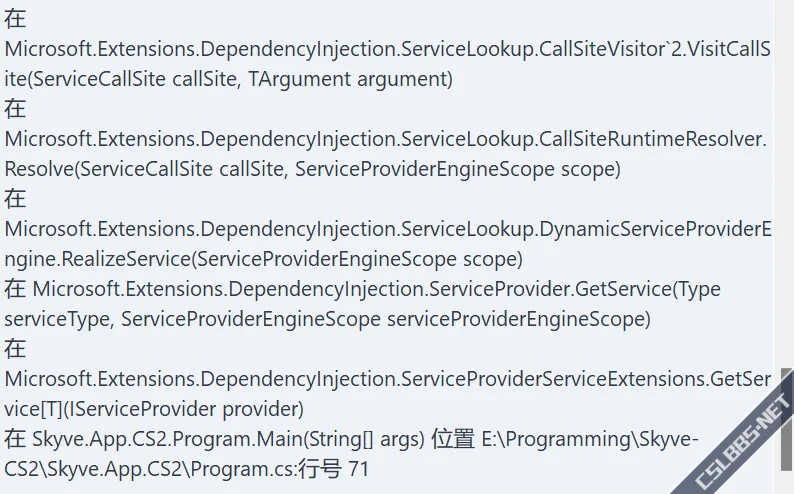Click the ServiceProviderServiceExtensions.GetSer line
The width and height of the screenshot is (794, 494).
tap(387, 379)
